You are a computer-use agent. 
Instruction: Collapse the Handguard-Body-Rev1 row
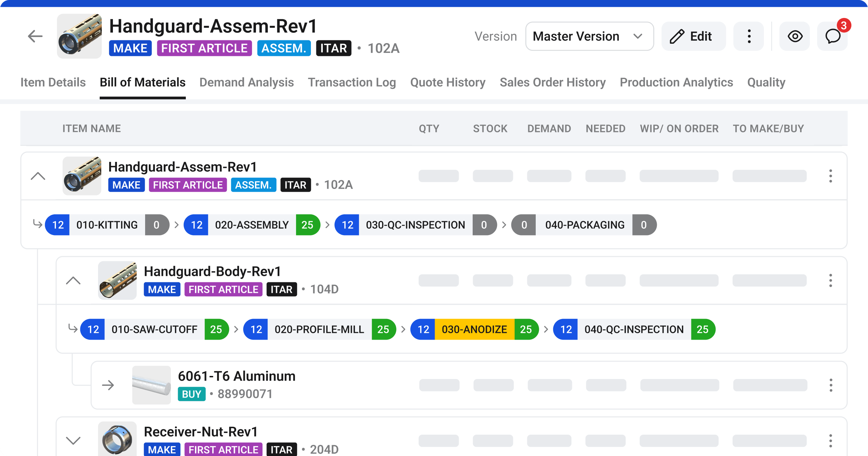tap(73, 280)
